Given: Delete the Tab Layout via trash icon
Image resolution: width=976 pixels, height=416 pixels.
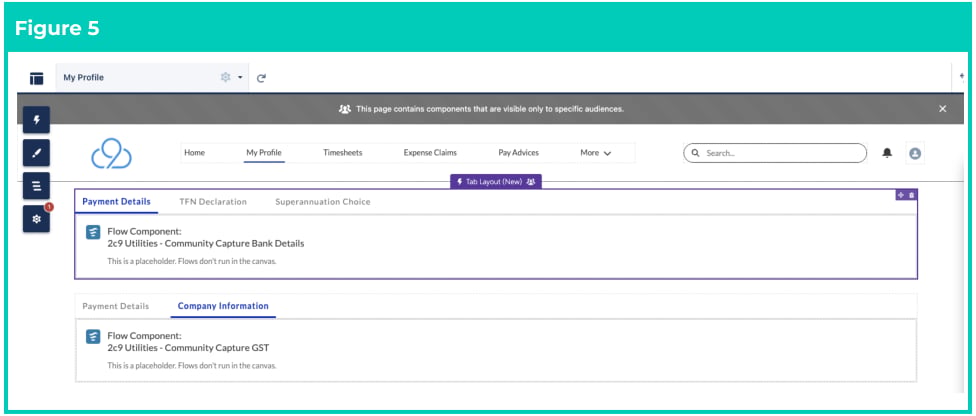Looking at the screenshot, I should point(911,195).
